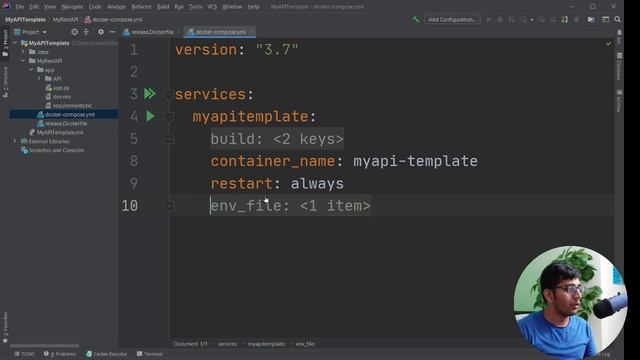Viewport: 640px width, 360px height.
Task: Open the Navigate menu
Action: click(72, 7)
